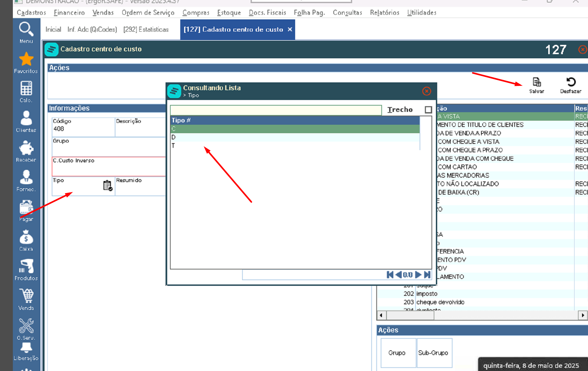Toggle the Trecho checkbox
The height and width of the screenshot is (371, 588).
click(x=428, y=110)
